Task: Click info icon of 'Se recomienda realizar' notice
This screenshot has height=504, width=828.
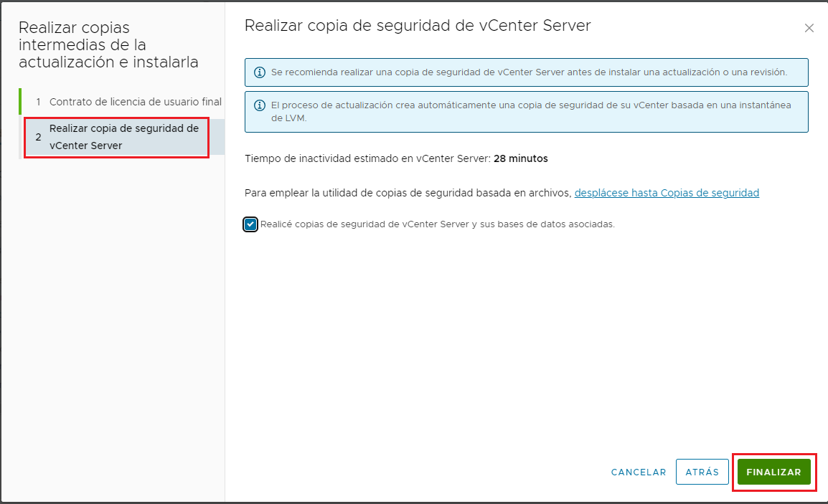Action: (x=260, y=72)
